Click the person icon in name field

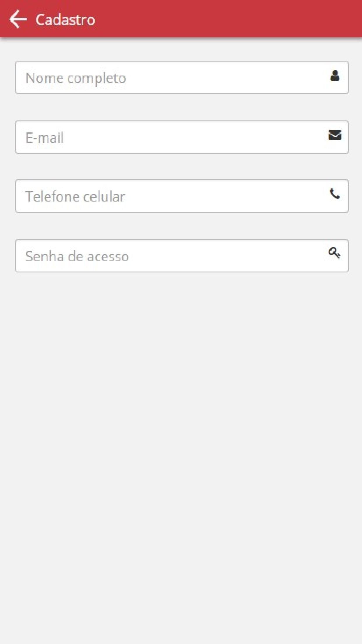click(335, 76)
